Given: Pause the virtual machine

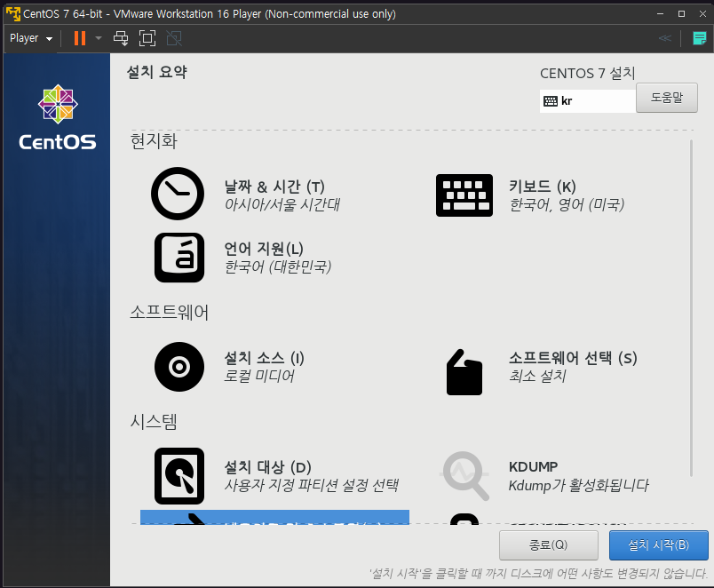Looking at the screenshot, I should click(80, 38).
